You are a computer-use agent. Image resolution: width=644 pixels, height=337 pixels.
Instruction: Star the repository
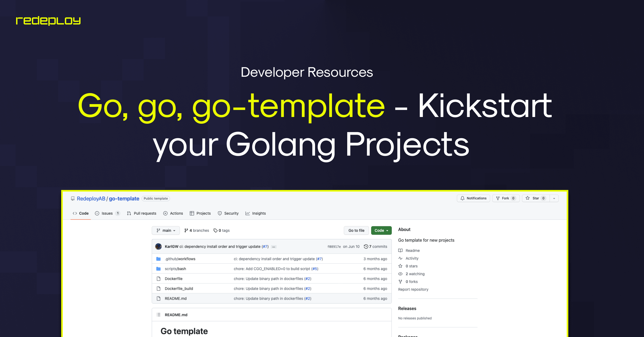pos(536,198)
